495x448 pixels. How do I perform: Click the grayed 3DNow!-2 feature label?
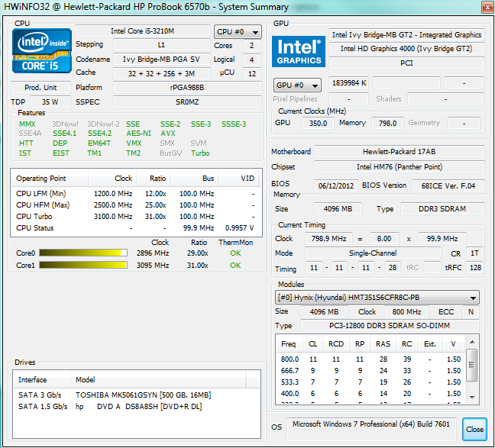pyautogui.click(x=103, y=124)
